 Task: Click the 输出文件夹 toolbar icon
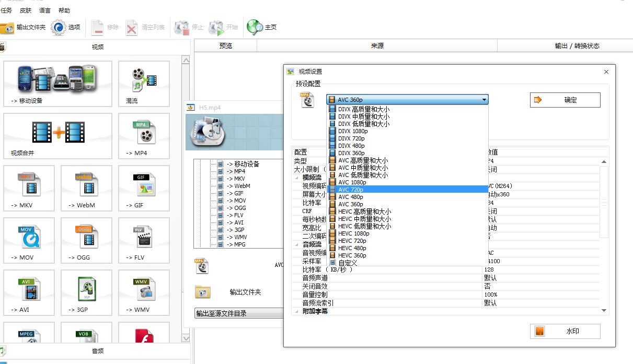(7, 27)
